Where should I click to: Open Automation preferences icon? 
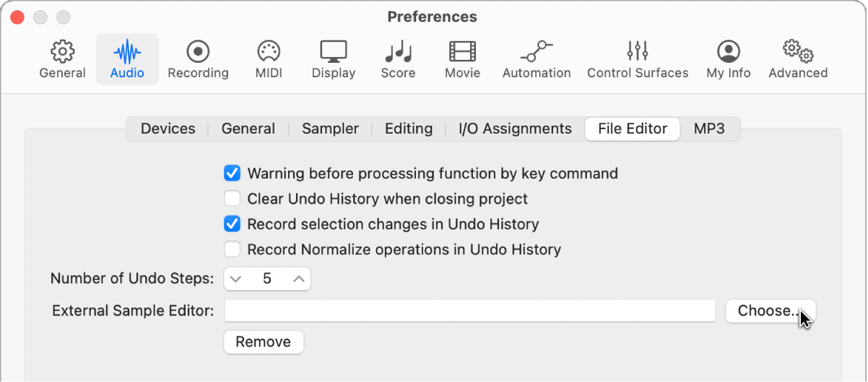tap(537, 52)
